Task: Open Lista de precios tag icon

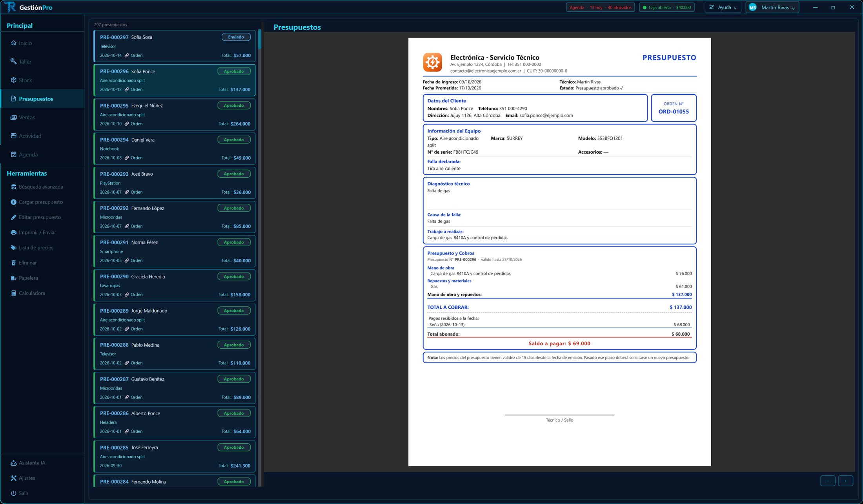Action: (x=13, y=247)
